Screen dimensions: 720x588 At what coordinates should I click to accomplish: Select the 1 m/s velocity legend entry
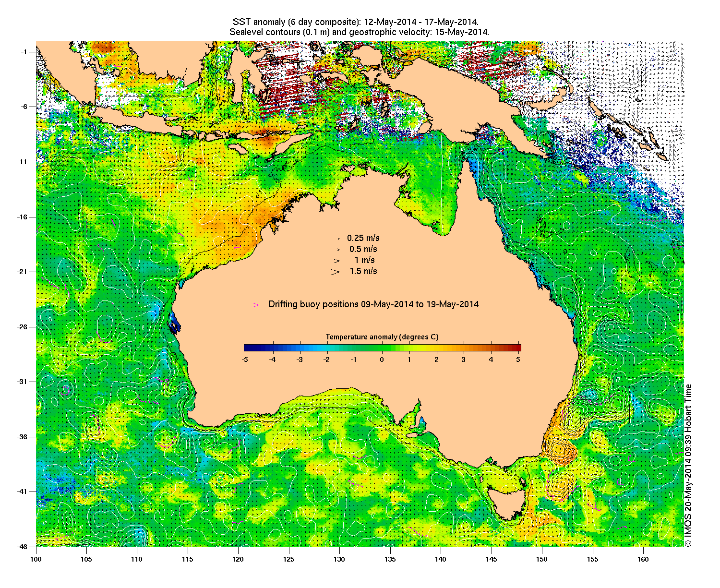pos(354,260)
